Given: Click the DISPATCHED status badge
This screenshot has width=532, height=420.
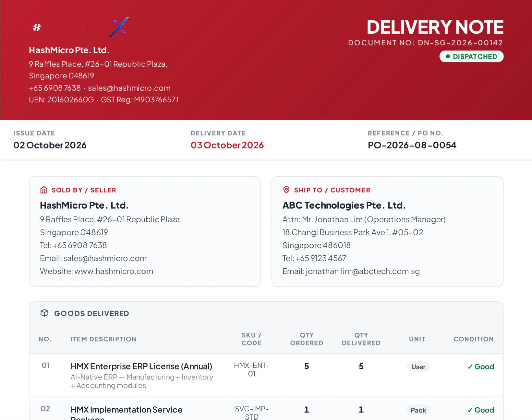Looking at the screenshot, I should (x=471, y=56).
